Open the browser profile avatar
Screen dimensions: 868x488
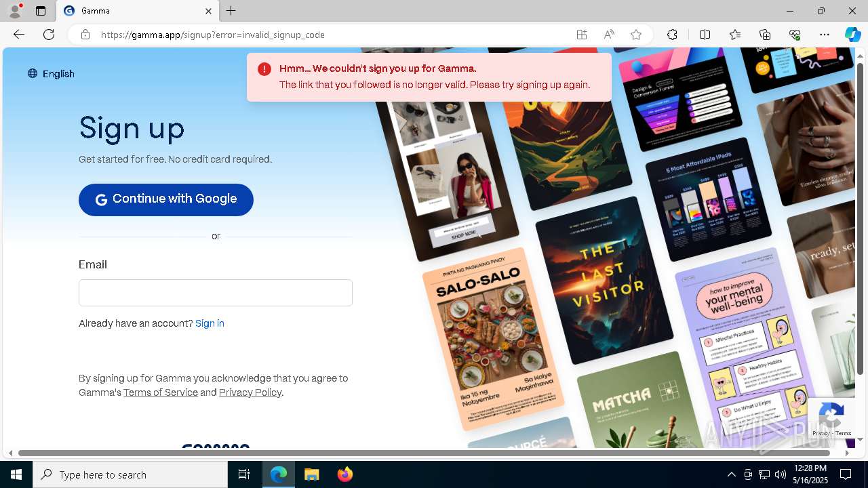point(15,11)
